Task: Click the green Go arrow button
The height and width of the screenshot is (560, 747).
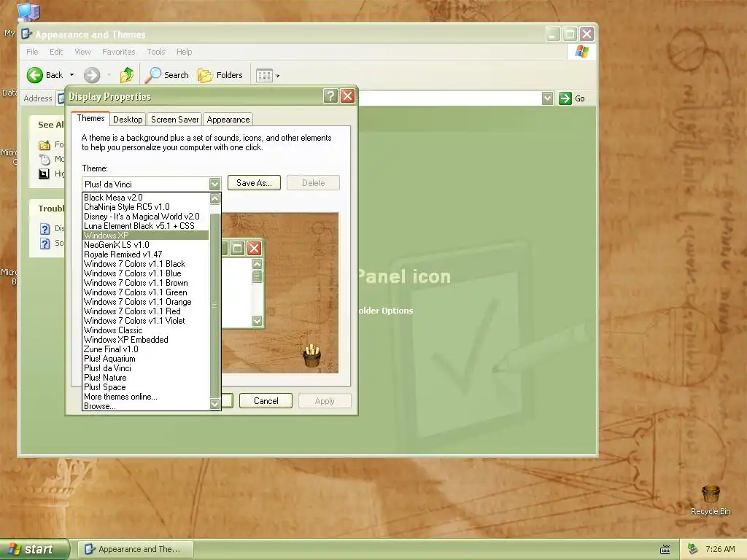Action: pos(565,98)
